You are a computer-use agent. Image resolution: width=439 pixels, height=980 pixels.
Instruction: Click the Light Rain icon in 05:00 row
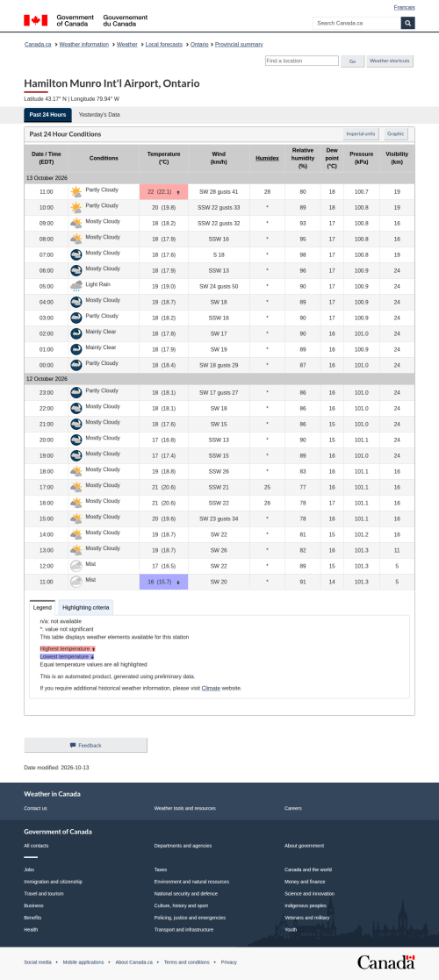[x=76, y=286]
